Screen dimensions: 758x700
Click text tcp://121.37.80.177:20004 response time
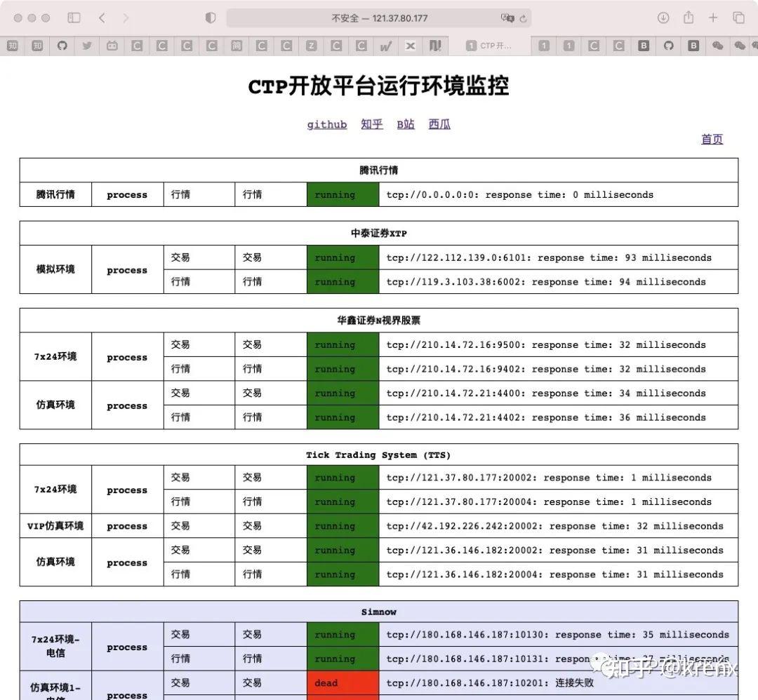(x=549, y=502)
